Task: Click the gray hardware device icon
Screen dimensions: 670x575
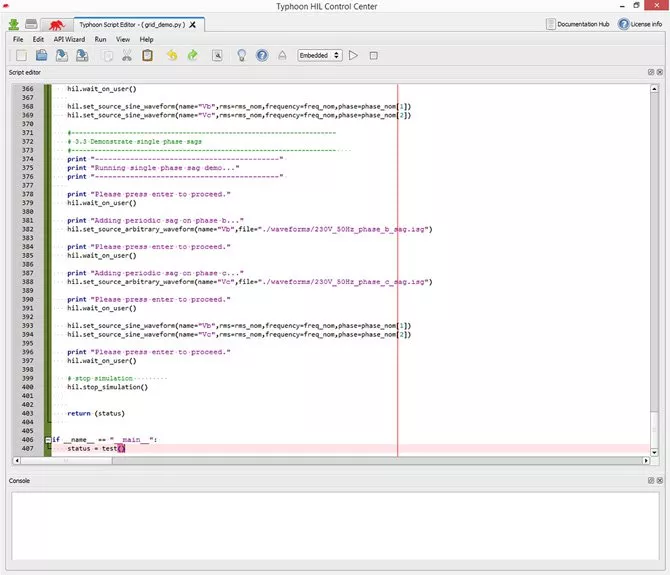Action: [31, 24]
